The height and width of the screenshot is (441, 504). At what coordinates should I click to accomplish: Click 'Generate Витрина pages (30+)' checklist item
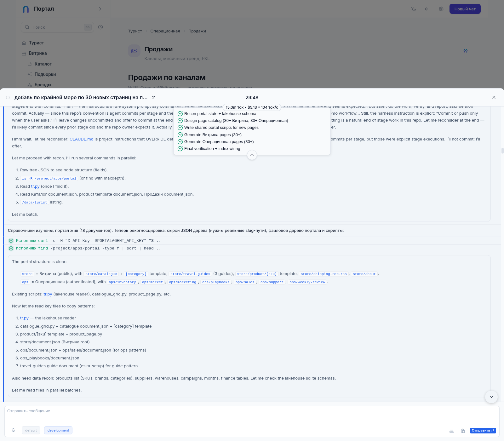[x=209, y=135]
